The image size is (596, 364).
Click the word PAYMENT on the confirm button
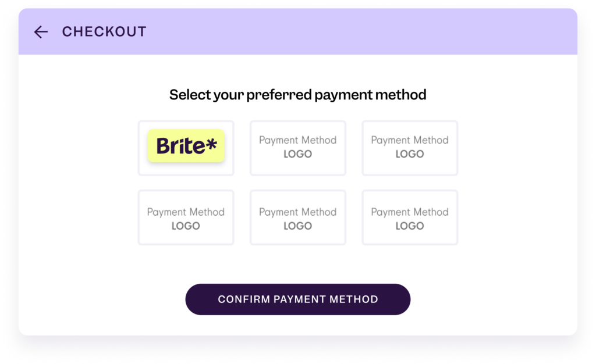pos(299,299)
